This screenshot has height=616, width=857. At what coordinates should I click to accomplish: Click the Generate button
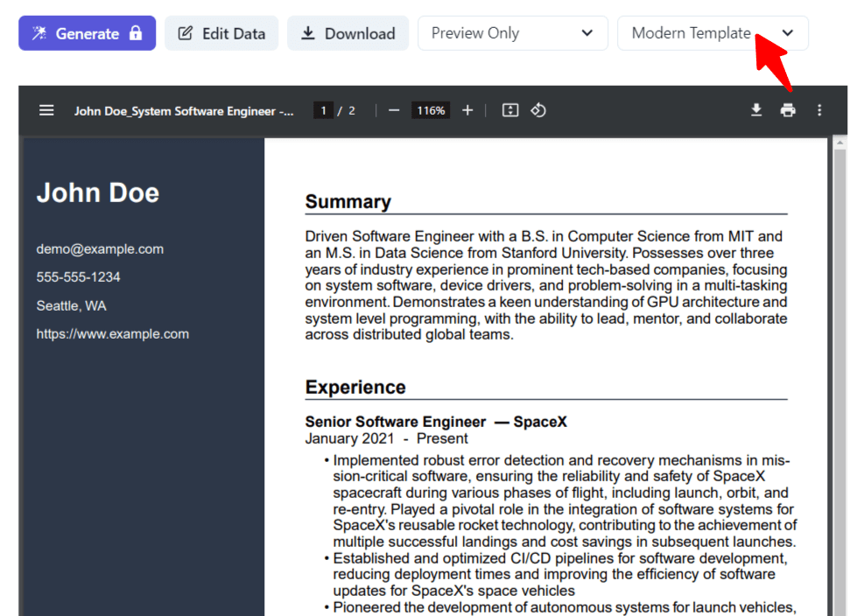[x=88, y=33]
